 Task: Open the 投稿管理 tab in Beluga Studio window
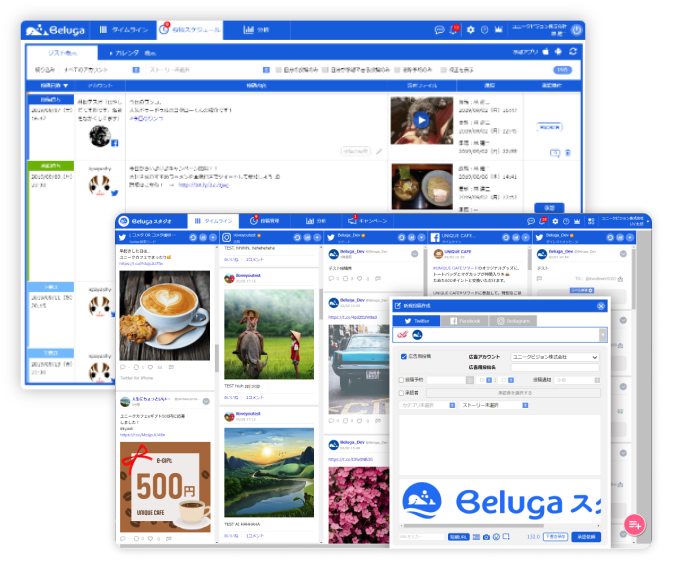coord(265,221)
